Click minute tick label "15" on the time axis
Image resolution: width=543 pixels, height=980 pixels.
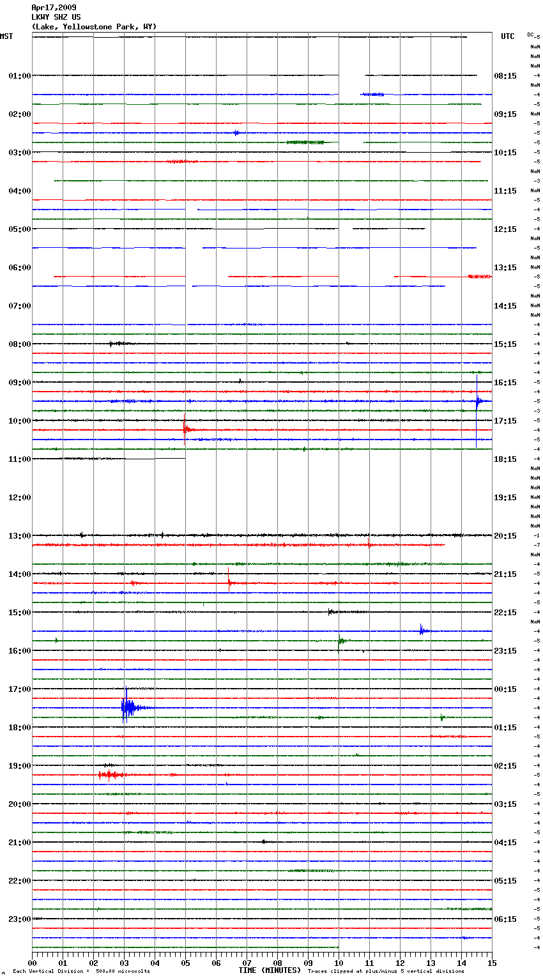492,963
